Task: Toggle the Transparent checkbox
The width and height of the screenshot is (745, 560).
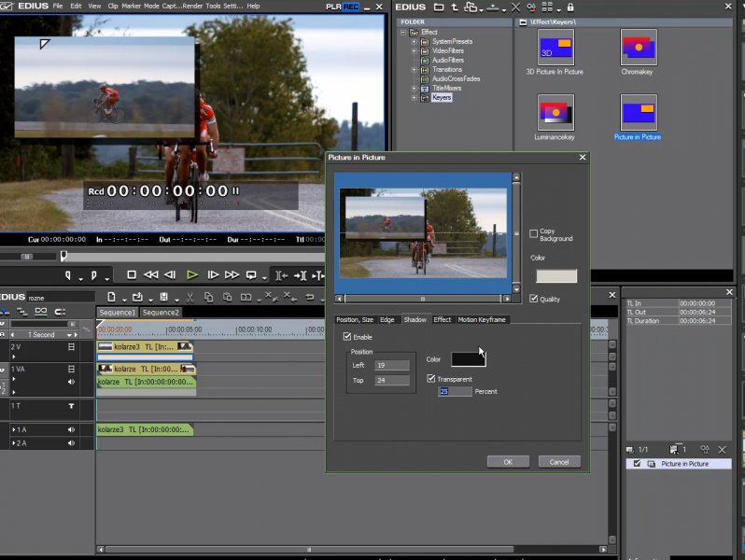Action: (431, 379)
